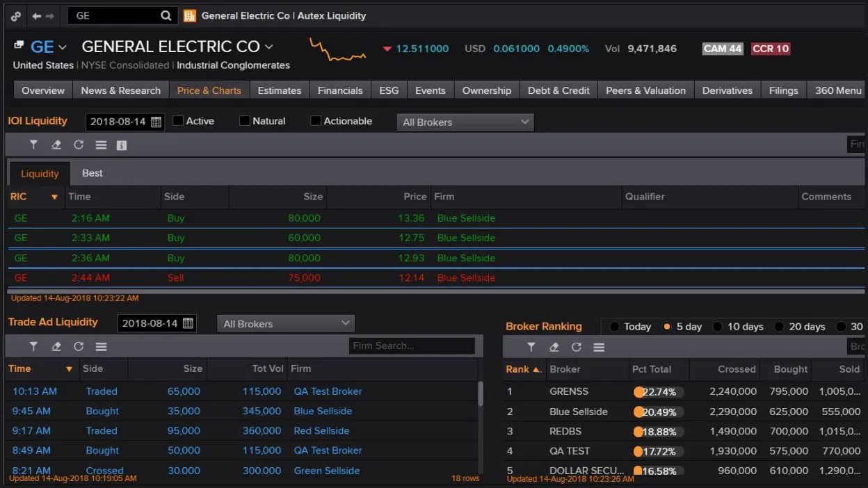Enable the Active checkbox
Screen dimensions: 868x488
[178, 121]
